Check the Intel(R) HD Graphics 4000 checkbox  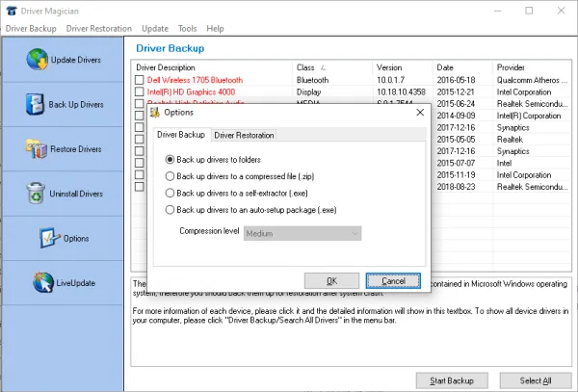tap(140, 91)
